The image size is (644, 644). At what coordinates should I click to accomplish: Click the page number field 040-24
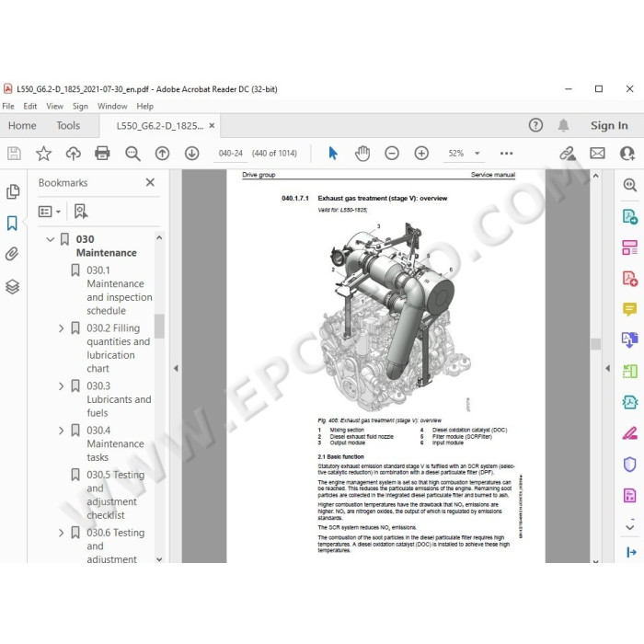click(x=230, y=154)
